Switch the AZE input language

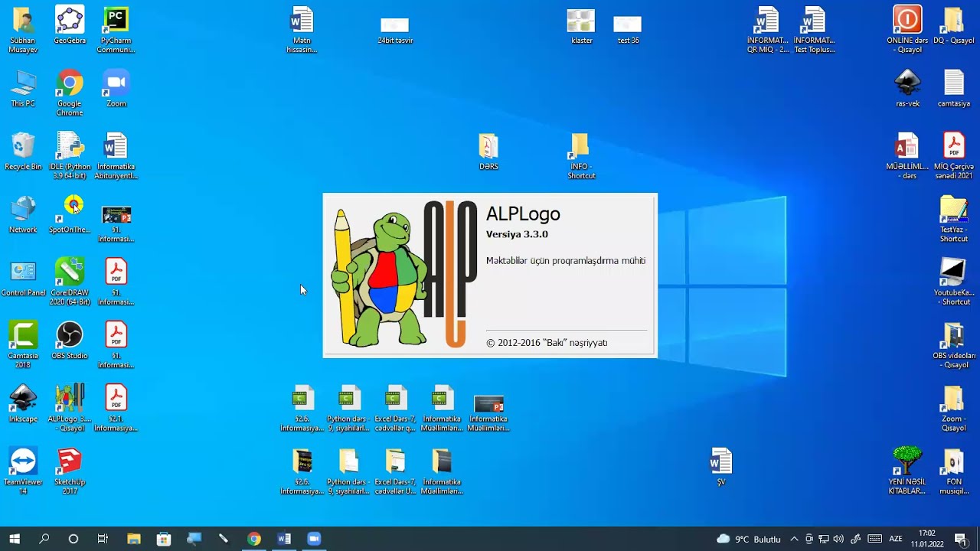[896, 539]
